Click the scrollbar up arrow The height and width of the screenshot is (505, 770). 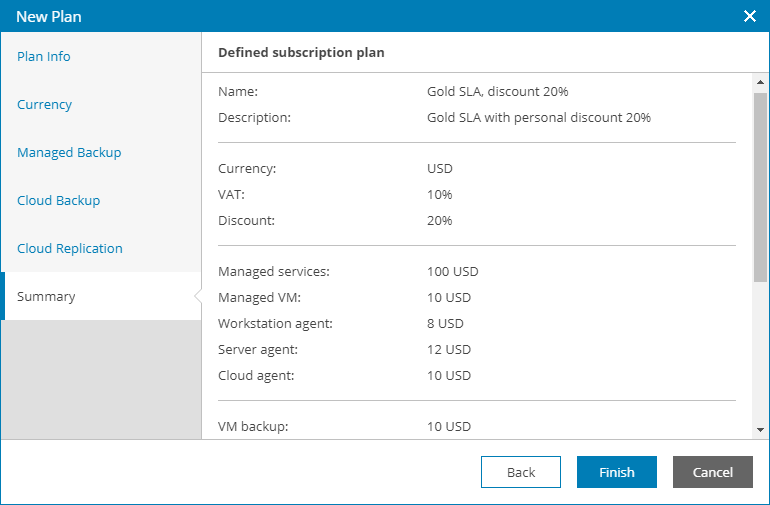(x=761, y=83)
